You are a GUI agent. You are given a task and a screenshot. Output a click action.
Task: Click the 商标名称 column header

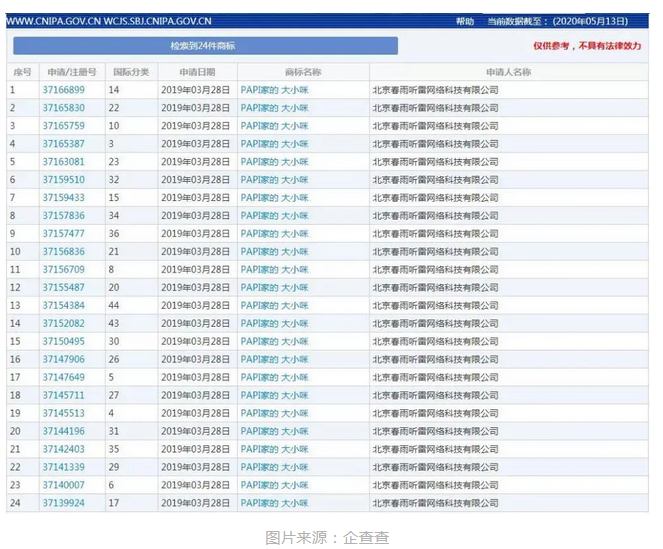303,72
